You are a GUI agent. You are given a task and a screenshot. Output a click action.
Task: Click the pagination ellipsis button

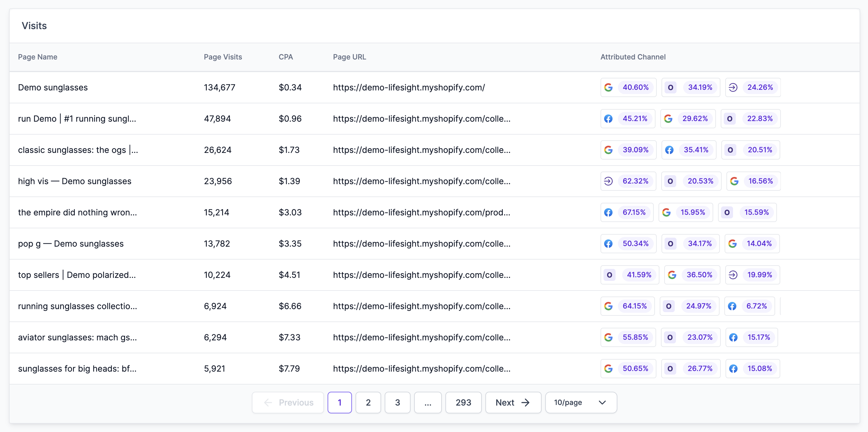pos(428,402)
